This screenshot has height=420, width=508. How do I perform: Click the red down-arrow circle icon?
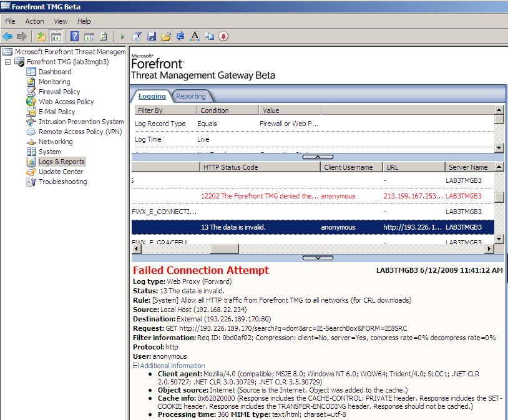[223, 36]
